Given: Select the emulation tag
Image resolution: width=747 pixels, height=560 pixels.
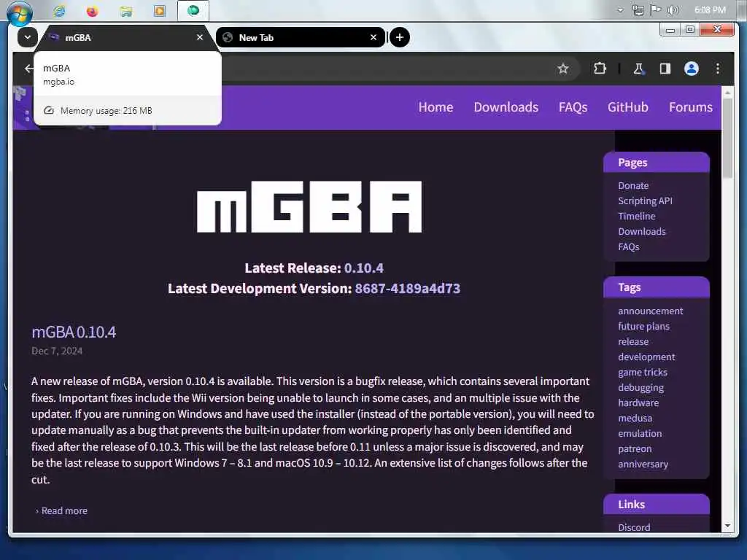Looking at the screenshot, I should tap(640, 433).
